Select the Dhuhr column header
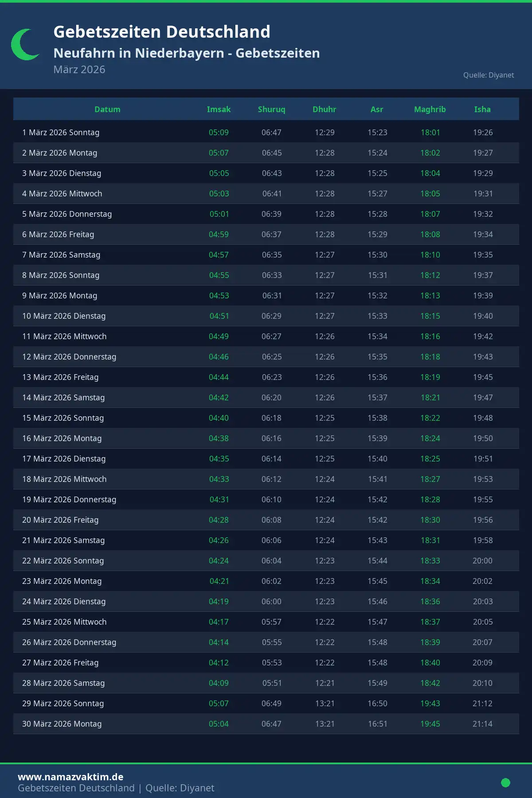The width and height of the screenshot is (532, 798). (x=324, y=110)
